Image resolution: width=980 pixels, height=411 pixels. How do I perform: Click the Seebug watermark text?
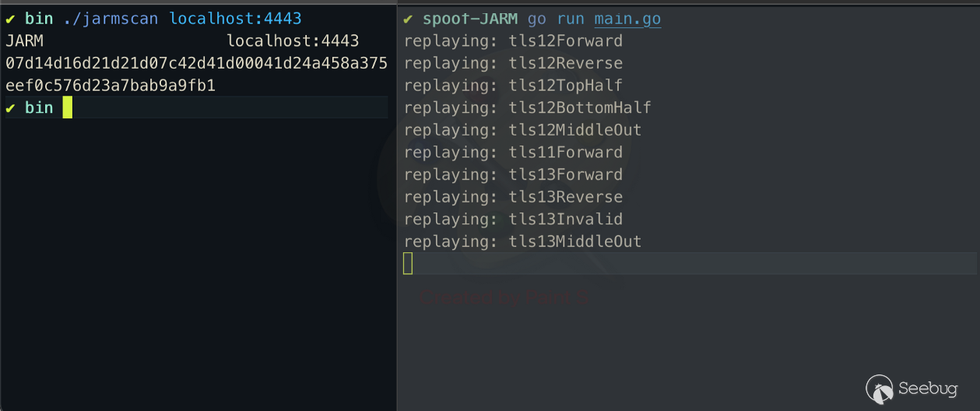[x=927, y=388]
